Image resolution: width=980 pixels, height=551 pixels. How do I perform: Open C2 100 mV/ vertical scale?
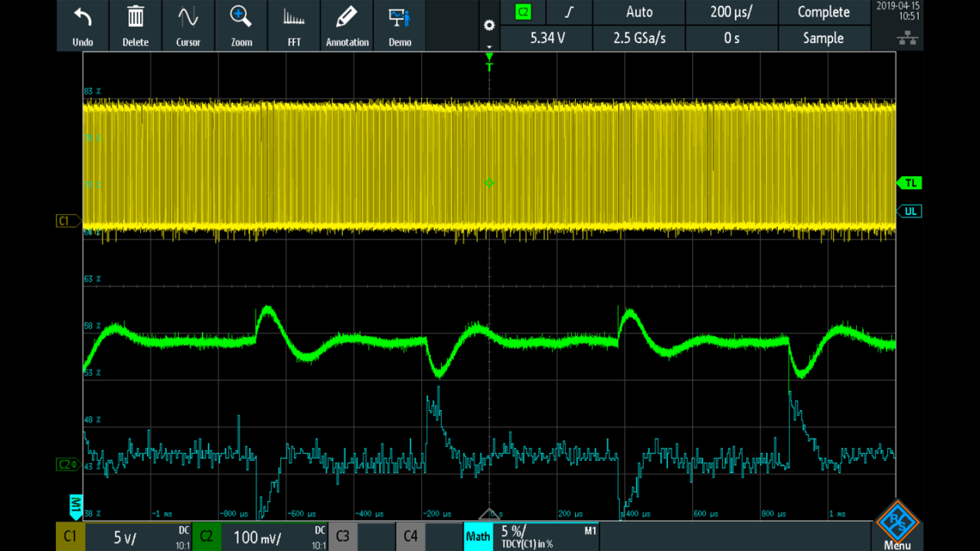click(x=275, y=537)
